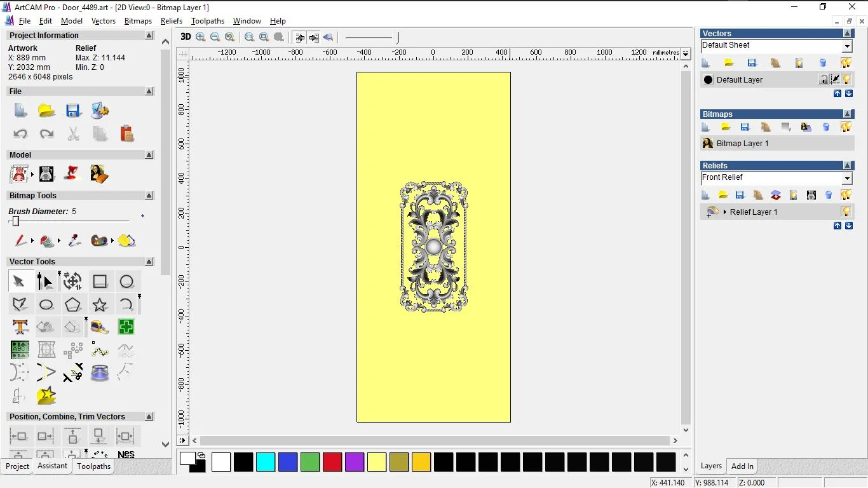Pick the cyan color swatch
The image size is (868, 488).
click(x=266, y=462)
